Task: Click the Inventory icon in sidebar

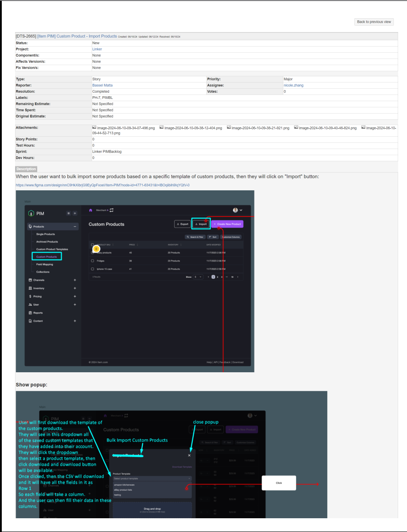Action: click(30, 288)
